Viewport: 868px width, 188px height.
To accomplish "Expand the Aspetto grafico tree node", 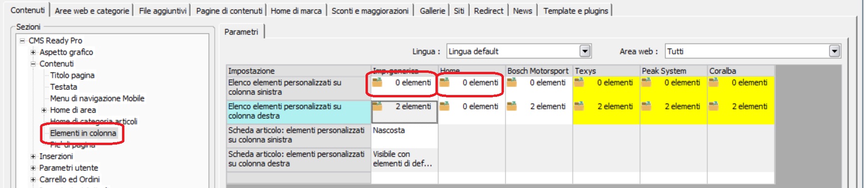I will pos(33,52).
